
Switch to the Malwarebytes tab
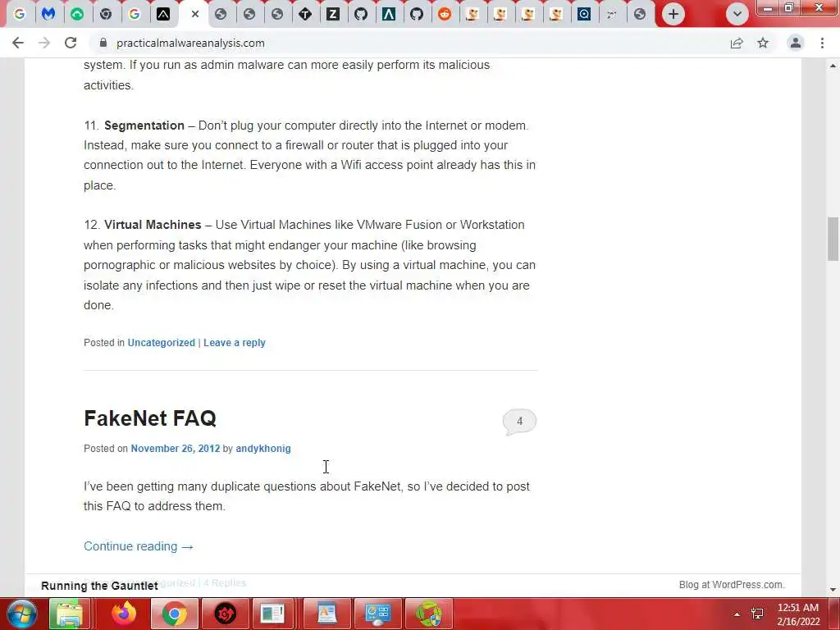(48, 14)
